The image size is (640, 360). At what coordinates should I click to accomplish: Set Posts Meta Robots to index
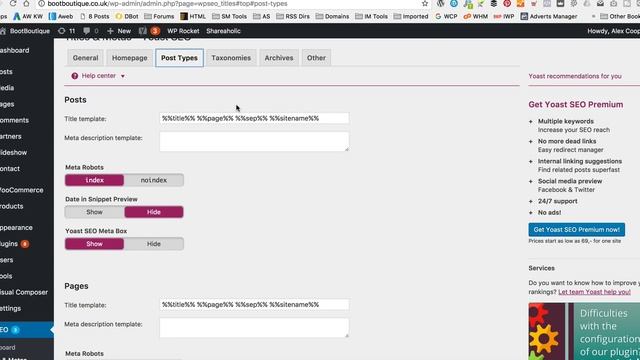tap(94, 180)
